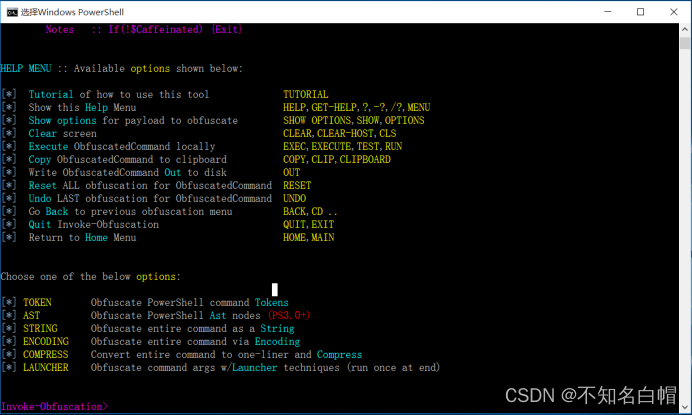This screenshot has height=415, width=692.
Task: Click 'Obfuscate entire command as a String' description
Action: tap(192, 328)
